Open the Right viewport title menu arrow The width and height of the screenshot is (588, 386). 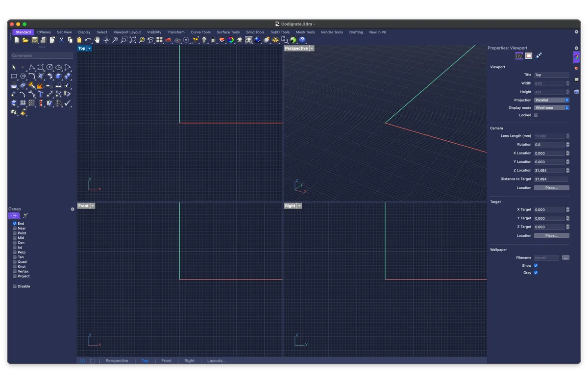point(299,206)
